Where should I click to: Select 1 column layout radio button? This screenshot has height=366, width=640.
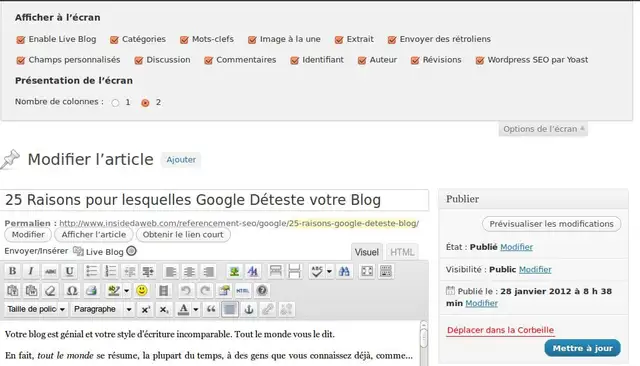(116, 103)
